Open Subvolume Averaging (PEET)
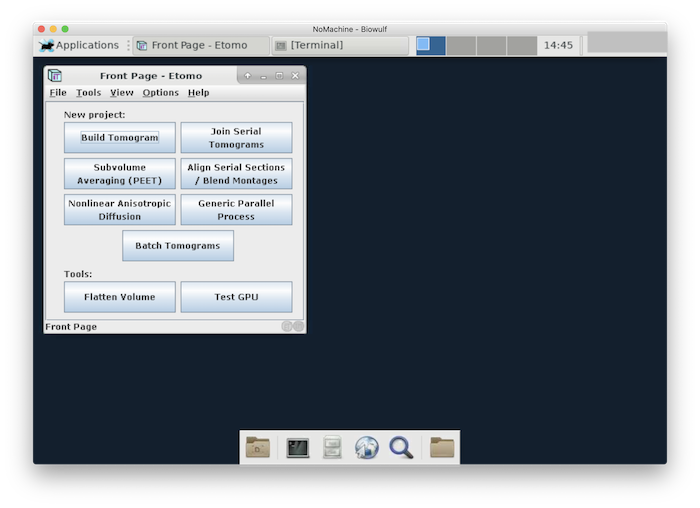 pyautogui.click(x=119, y=174)
